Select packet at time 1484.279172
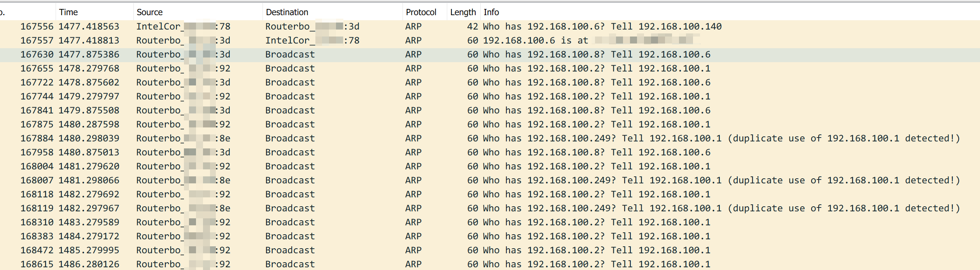980x270 pixels. pos(89,236)
